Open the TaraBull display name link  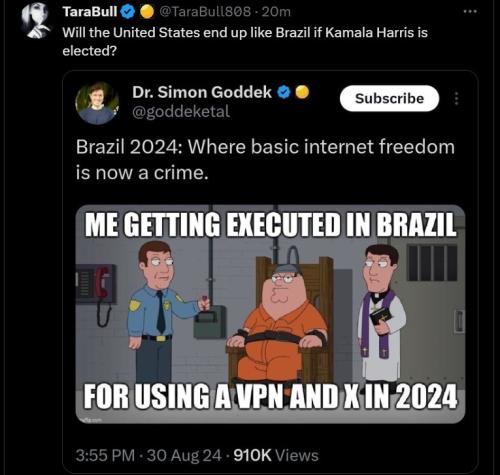(90, 12)
